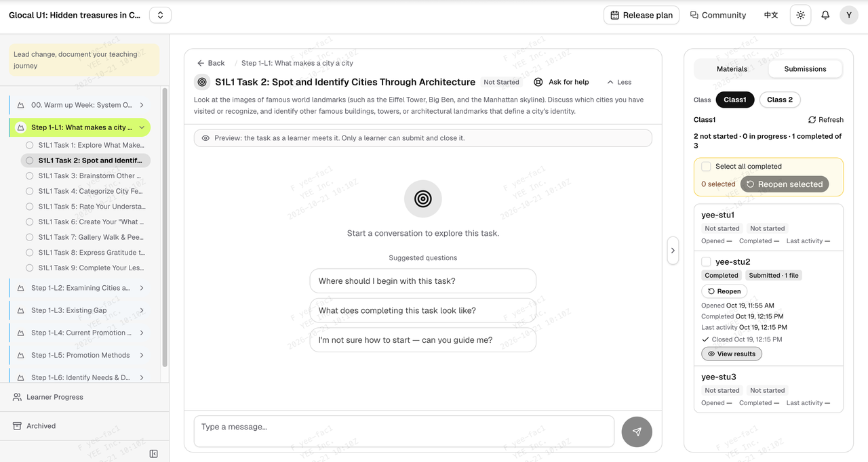Click the Archived box icon
This screenshot has width=868, height=462.
pyautogui.click(x=17, y=426)
